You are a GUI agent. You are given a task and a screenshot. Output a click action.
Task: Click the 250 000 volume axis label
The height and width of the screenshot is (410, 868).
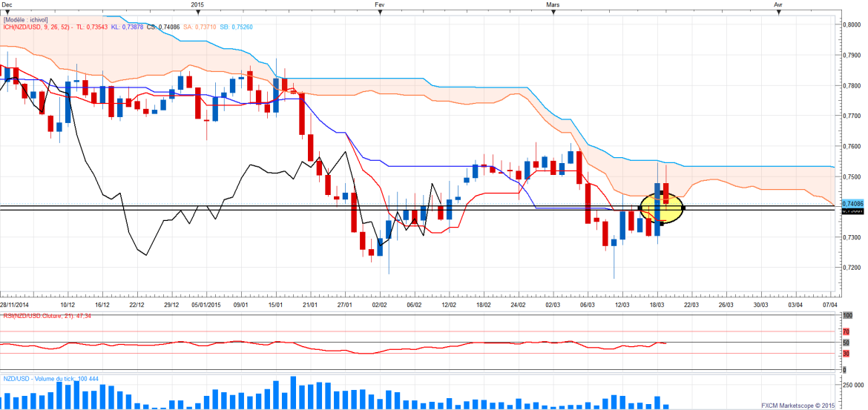[x=852, y=386]
